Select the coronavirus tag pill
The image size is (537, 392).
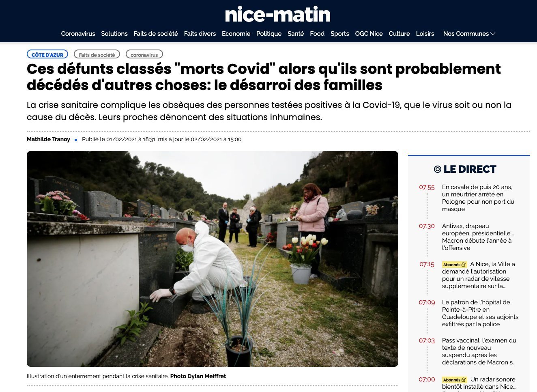tap(144, 54)
